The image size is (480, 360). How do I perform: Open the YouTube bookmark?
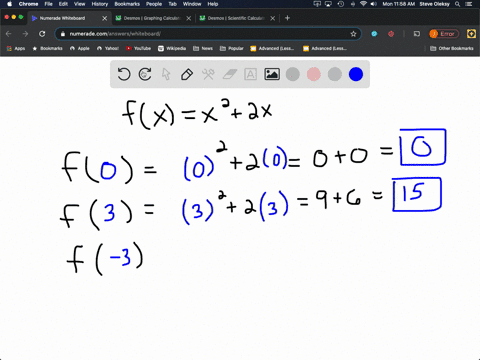pyautogui.click(x=138, y=48)
